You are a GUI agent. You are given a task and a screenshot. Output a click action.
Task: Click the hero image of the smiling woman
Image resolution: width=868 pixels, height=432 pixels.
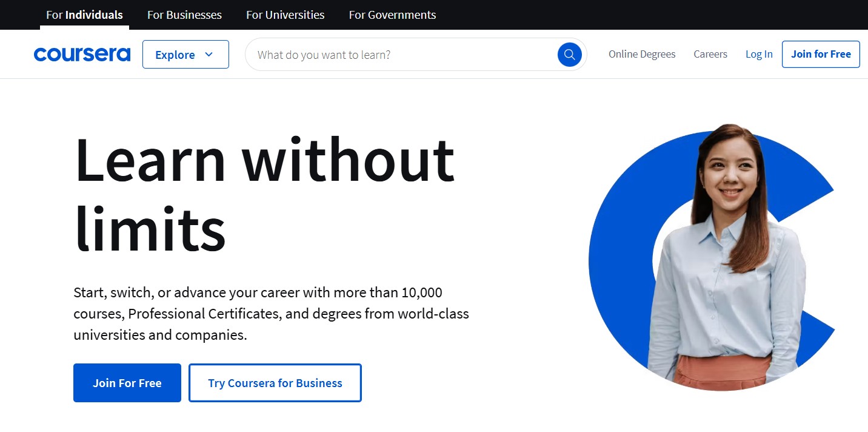712,258
